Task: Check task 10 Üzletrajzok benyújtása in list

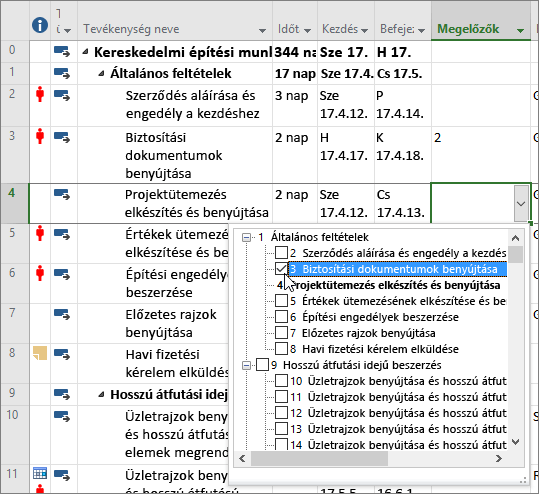Action: [281, 381]
